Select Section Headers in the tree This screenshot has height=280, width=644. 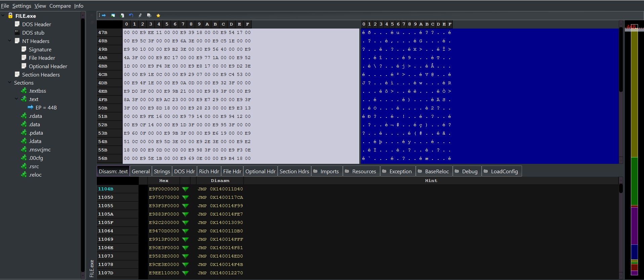[41, 75]
